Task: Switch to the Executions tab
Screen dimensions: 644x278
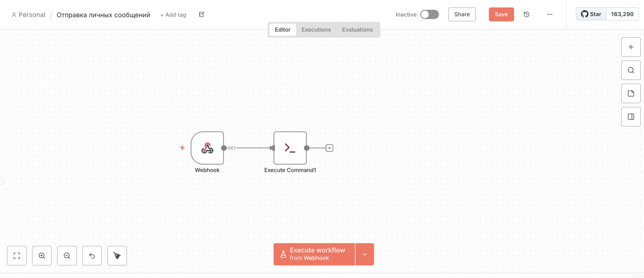Action: coord(316,30)
